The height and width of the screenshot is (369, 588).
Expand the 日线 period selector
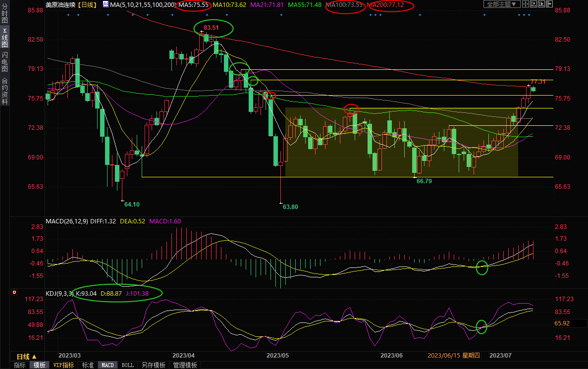(27, 357)
